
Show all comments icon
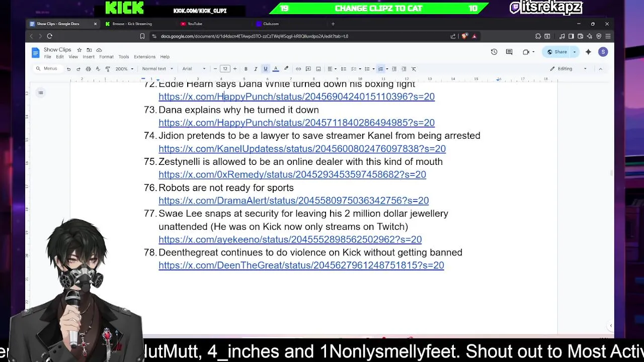pos(509,52)
